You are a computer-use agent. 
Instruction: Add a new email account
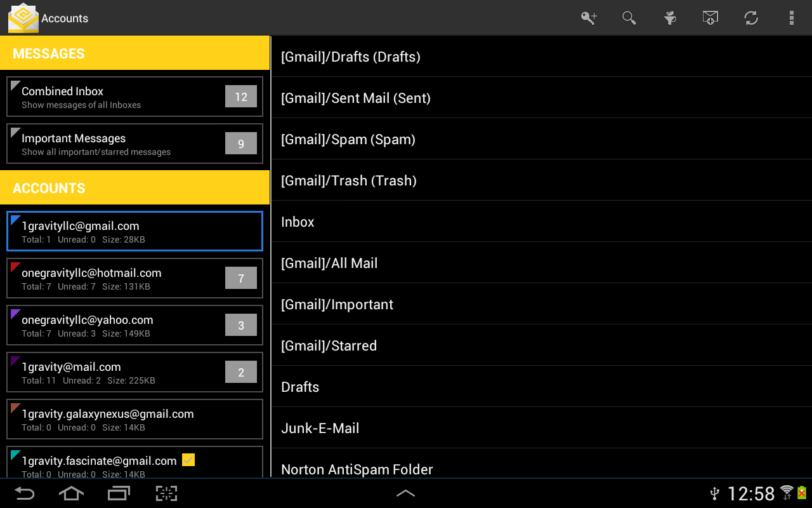click(x=589, y=18)
